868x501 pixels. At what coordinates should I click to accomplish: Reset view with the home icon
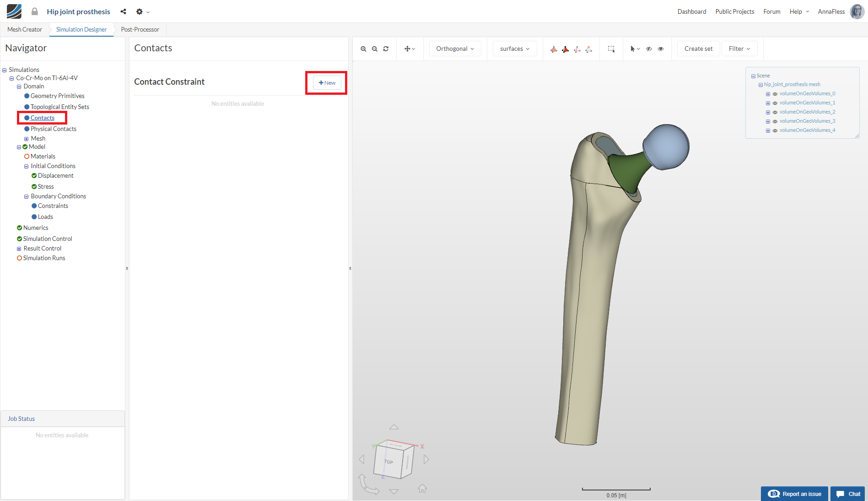pyautogui.click(x=422, y=489)
